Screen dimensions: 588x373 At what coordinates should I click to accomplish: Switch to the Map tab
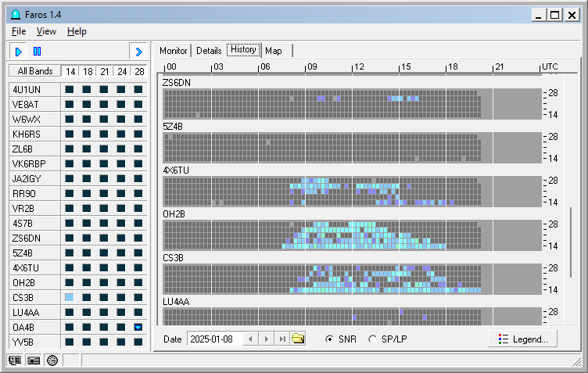click(x=274, y=50)
